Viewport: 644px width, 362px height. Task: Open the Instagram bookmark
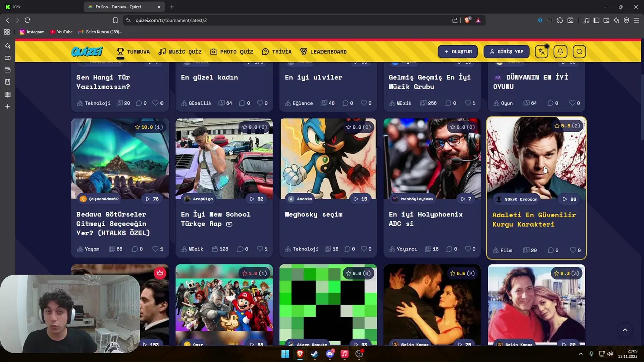[32, 32]
